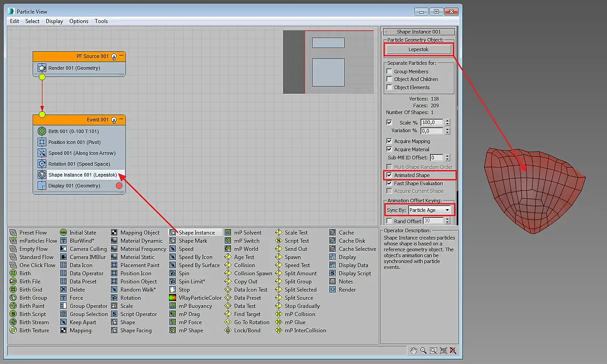
Task: Click the Speed 001 operator icon in Event 001
Action: (x=42, y=153)
